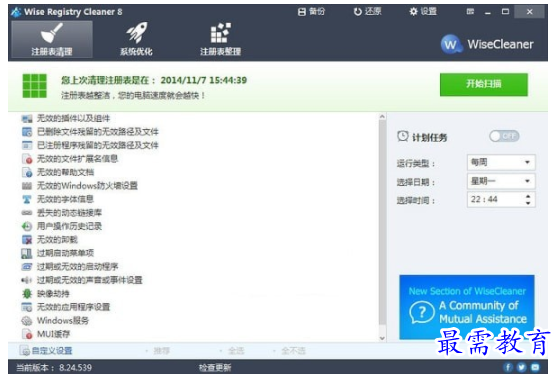This screenshot has height=374, width=559.
Task: Open the 注册表整理 tab
Action: (220, 39)
